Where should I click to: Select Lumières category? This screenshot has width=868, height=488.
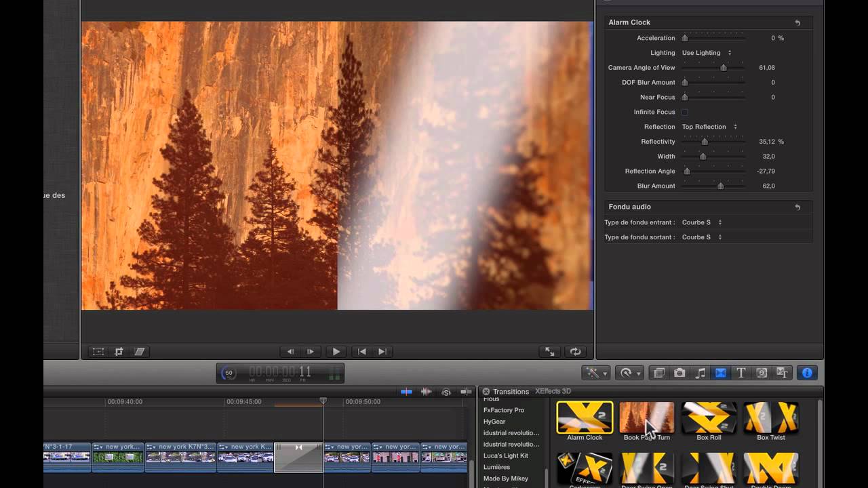497,467
